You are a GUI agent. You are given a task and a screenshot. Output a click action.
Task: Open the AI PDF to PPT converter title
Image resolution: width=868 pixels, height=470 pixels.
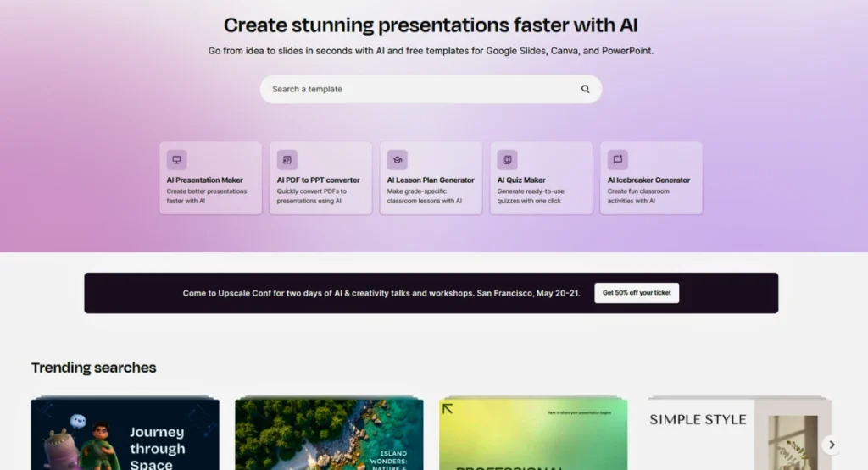[x=319, y=180]
